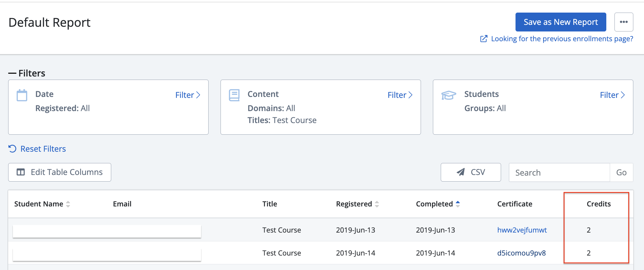Open the Date filter options
The image size is (644, 270).
coord(188,95)
